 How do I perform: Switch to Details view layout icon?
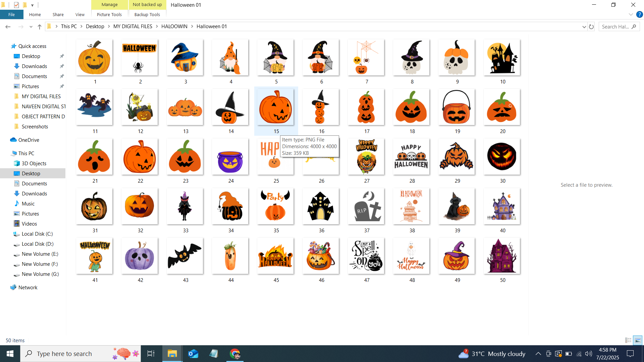click(x=628, y=340)
